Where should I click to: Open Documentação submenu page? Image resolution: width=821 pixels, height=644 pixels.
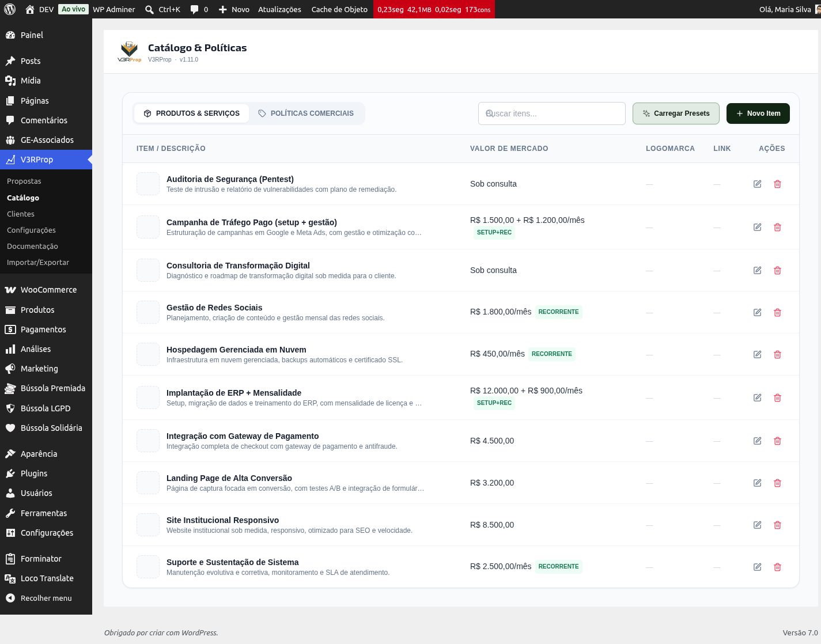[32, 246]
